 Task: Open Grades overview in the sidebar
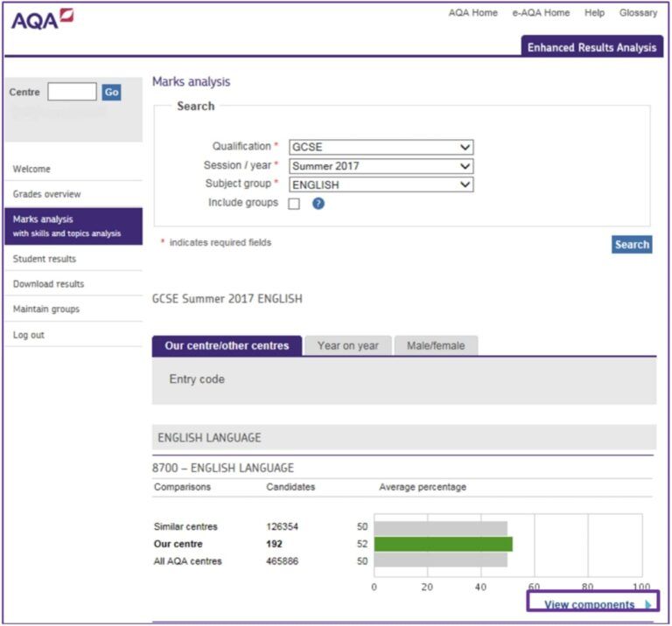pyautogui.click(x=46, y=194)
